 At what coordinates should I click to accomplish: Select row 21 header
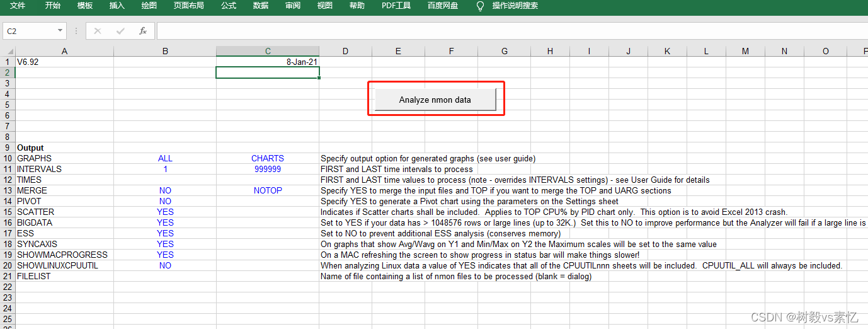pos(8,276)
